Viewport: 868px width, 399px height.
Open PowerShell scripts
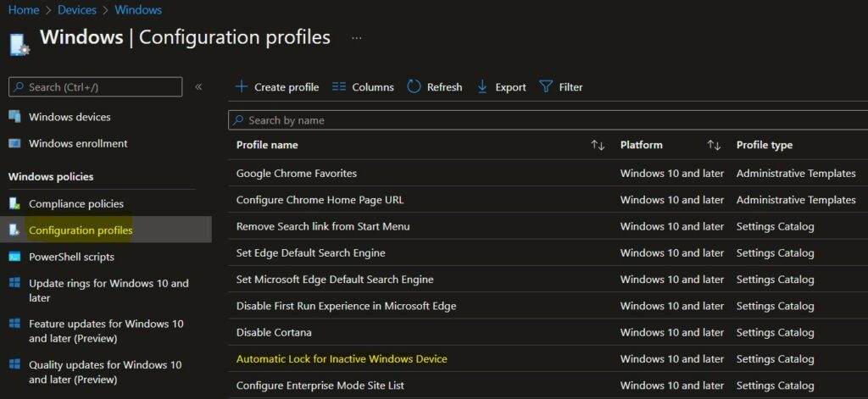[71, 257]
